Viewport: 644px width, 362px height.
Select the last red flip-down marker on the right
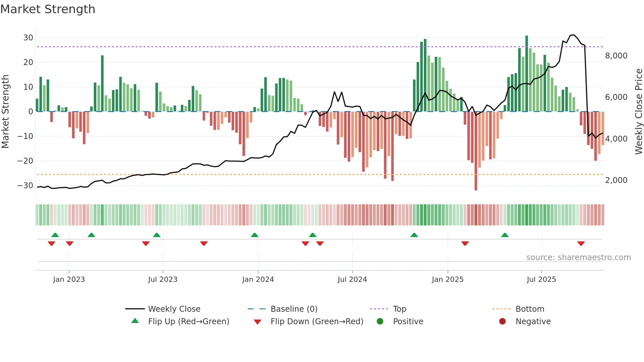coord(581,243)
